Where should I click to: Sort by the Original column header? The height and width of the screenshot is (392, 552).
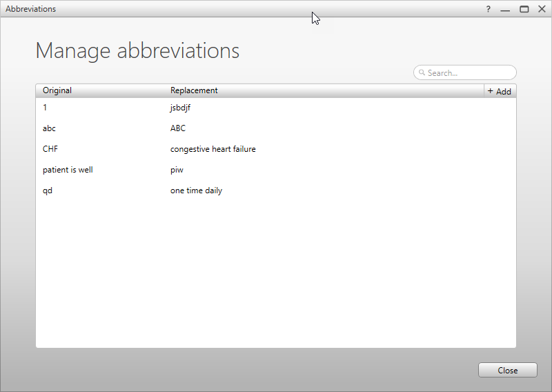point(57,90)
